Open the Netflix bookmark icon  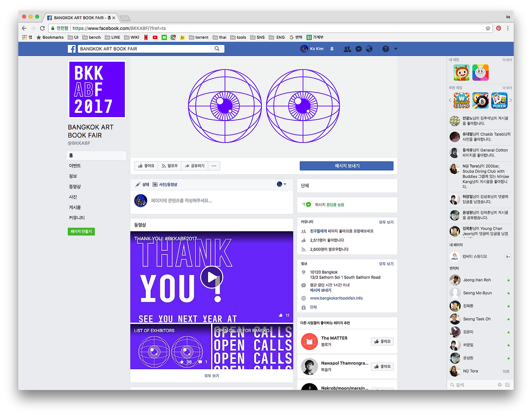pos(146,37)
